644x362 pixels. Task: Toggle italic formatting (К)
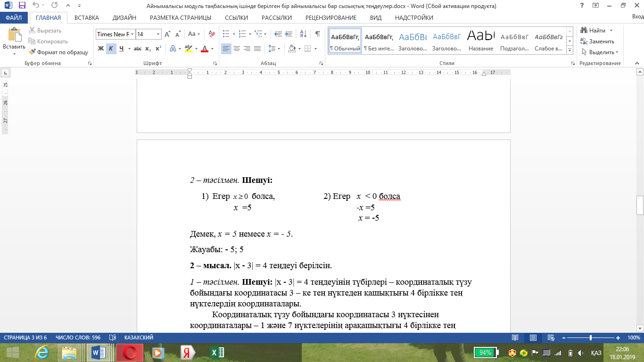tap(111, 49)
